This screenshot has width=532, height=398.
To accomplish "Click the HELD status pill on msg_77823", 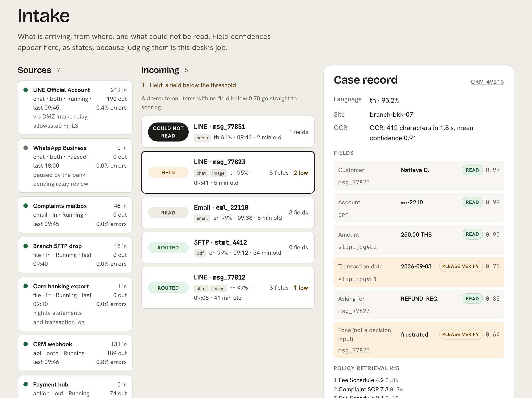I will coord(168,172).
